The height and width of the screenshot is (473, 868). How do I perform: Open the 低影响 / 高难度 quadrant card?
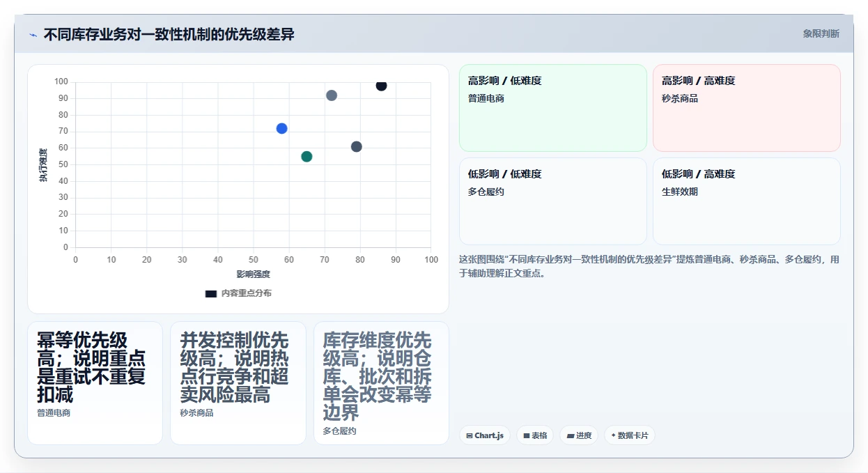747,201
